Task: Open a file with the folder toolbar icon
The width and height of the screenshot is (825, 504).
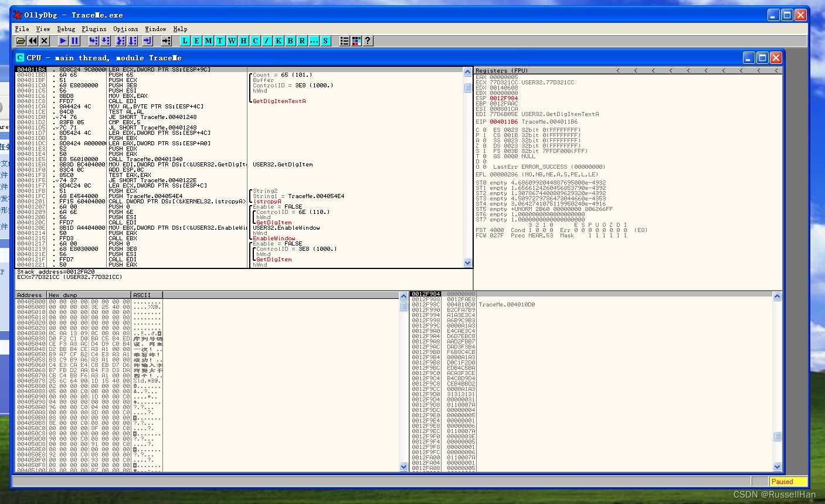Action: coord(21,40)
